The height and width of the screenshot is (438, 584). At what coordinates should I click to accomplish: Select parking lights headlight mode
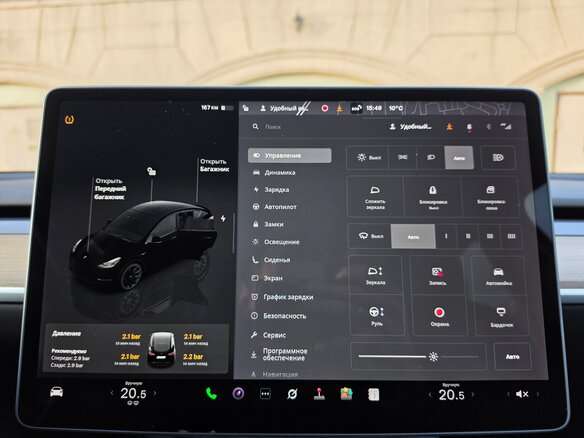pos(403,158)
